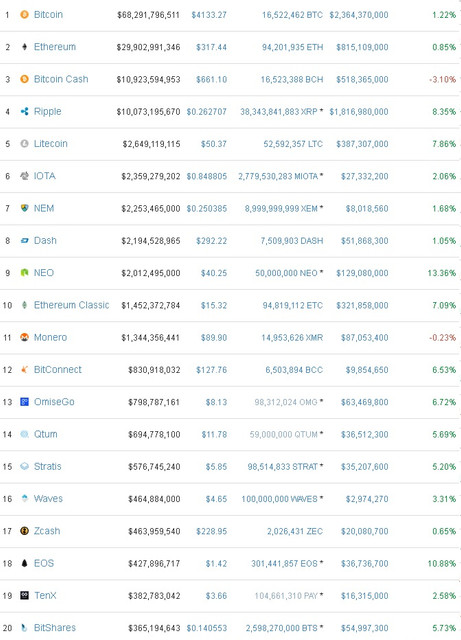Open the Stratis name link
Viewport: 461px width, 640px height.
click(x=47, y=466)
